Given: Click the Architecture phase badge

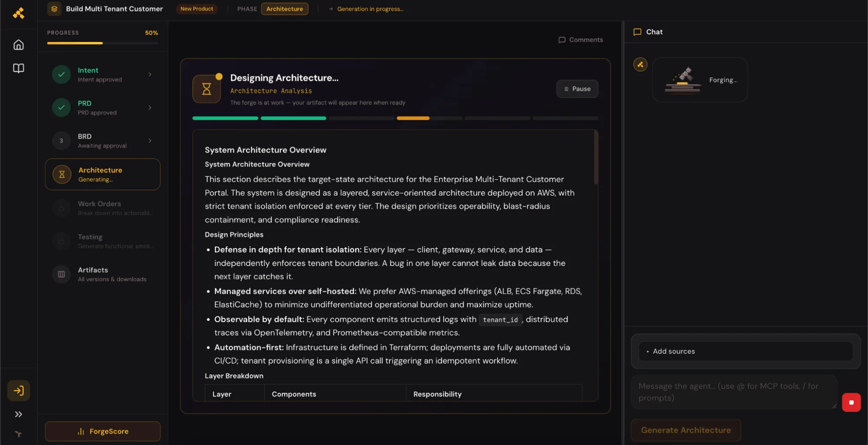Looking at the screenshot, I should (284, 9).
